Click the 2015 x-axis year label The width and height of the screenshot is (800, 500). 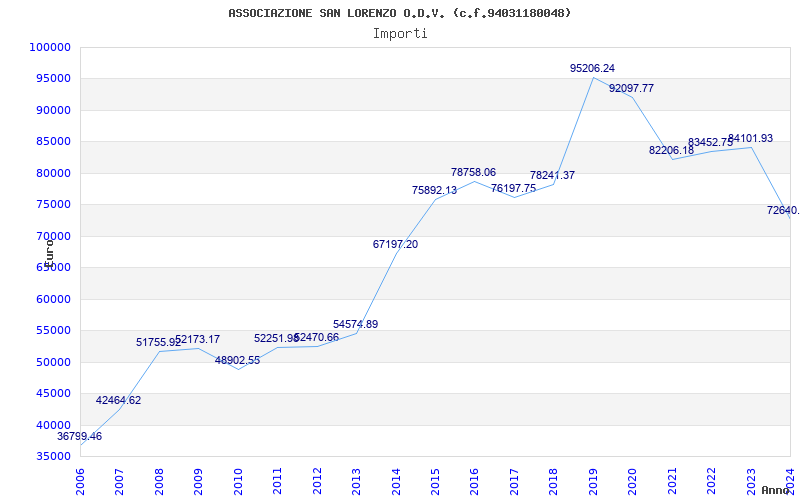click(x=435, y=480)
